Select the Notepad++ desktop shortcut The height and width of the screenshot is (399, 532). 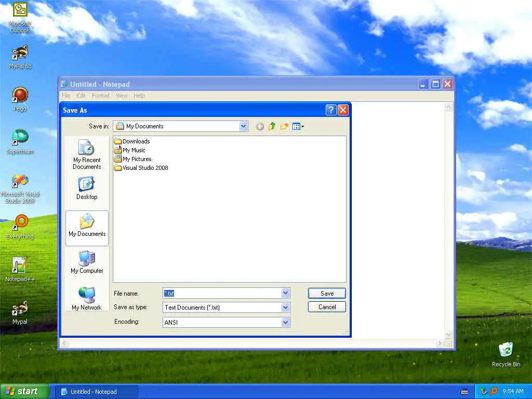point(20,270)
